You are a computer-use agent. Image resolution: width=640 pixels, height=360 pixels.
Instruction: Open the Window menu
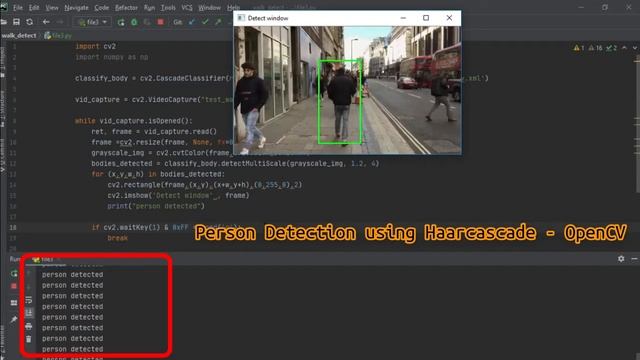[x=209, y=8]
